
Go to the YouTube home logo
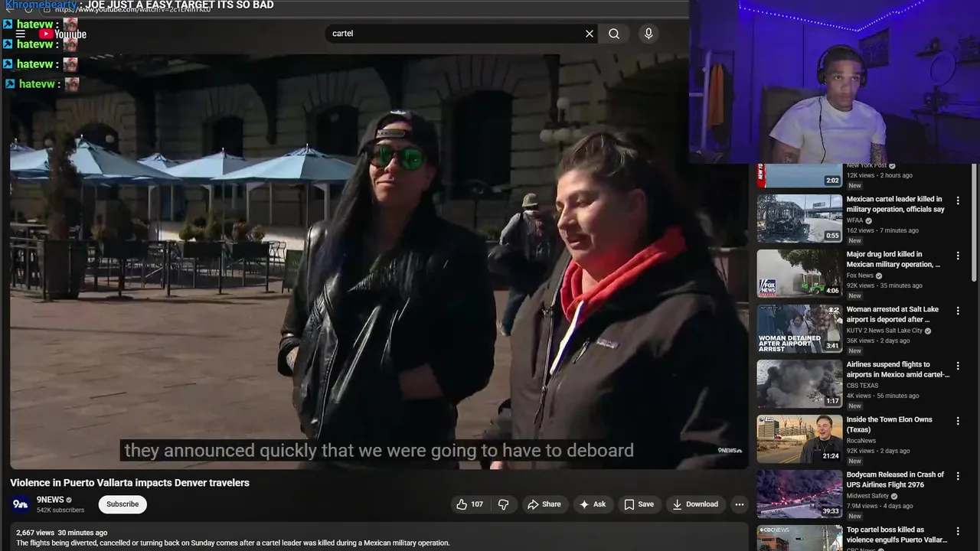63,34
